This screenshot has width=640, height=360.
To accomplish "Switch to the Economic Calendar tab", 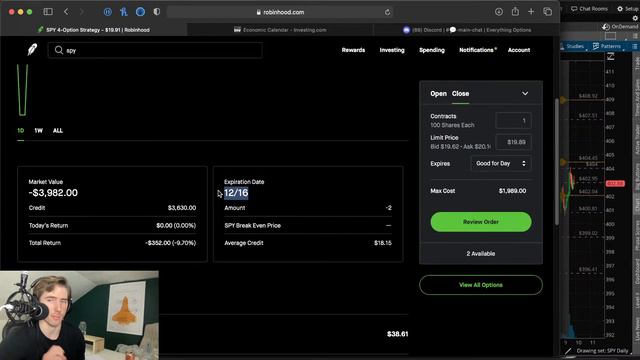I will [280, 30].
